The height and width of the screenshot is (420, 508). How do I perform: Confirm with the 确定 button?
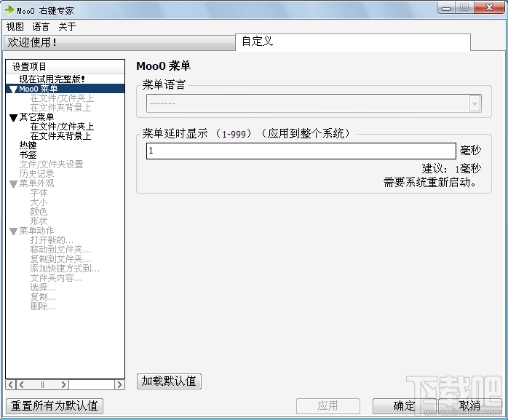pos(405,406)
